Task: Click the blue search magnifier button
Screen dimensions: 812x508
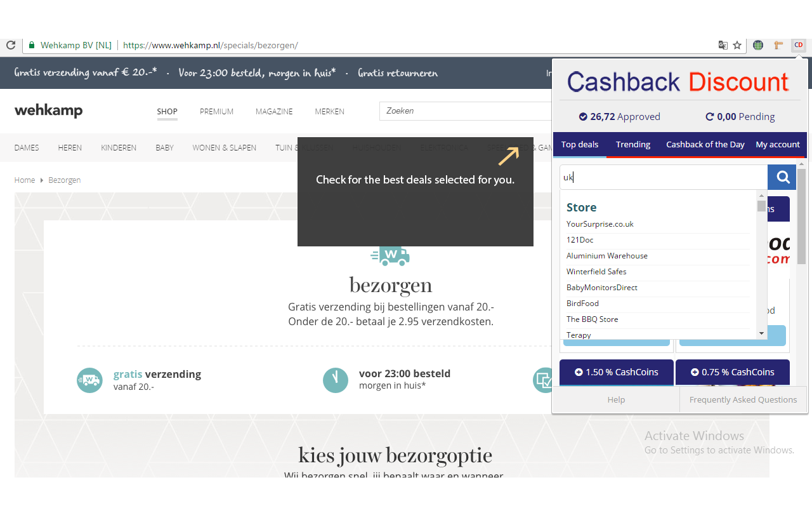Action: click(x=782, y=177)
